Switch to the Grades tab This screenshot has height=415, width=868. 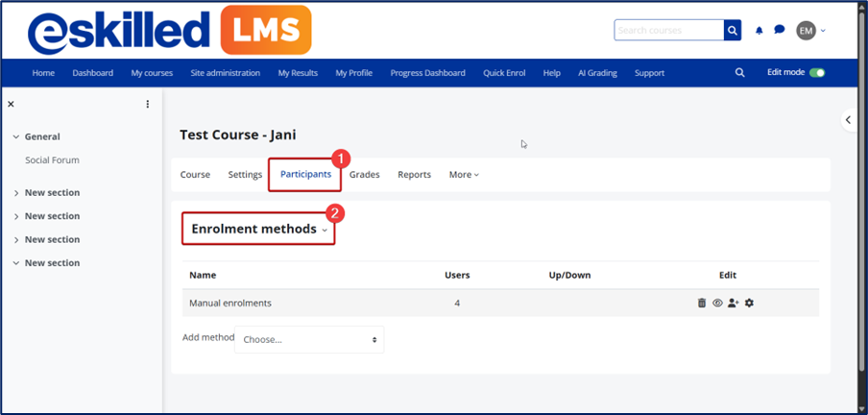364,175
